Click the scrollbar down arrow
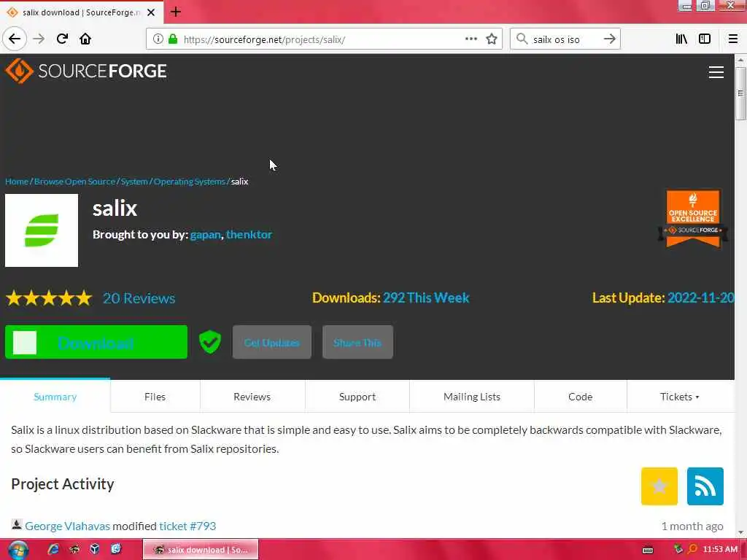 click(740, 532)
